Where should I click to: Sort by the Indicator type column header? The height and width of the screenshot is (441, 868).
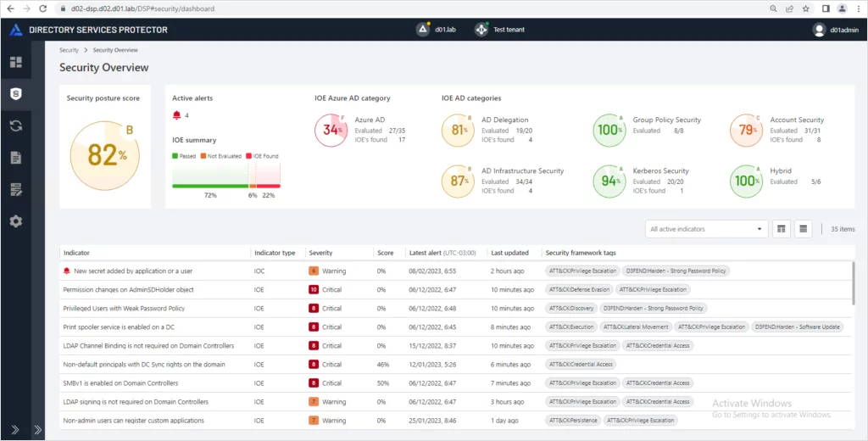[x=275, y=253]
